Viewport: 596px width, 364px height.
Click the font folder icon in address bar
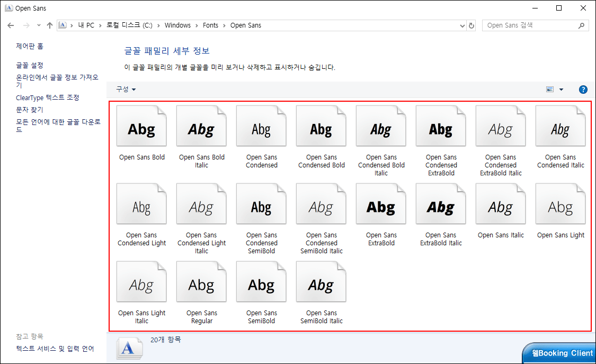(63, 25)
